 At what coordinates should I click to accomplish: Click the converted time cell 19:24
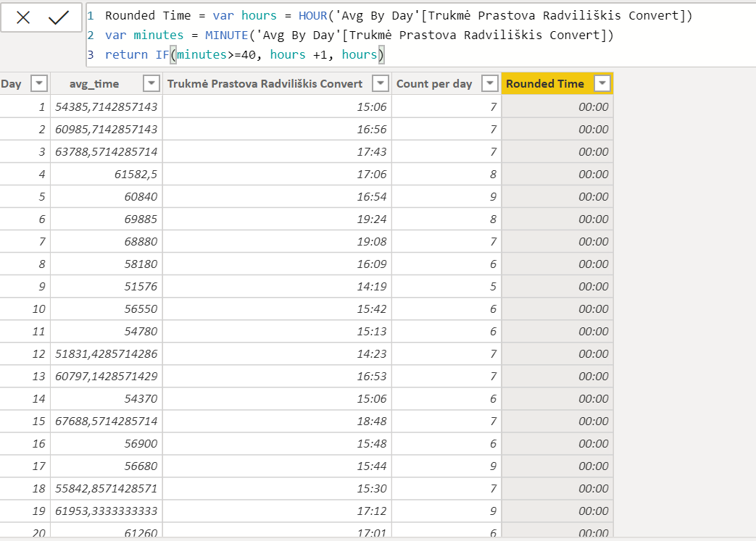[277, 219]
